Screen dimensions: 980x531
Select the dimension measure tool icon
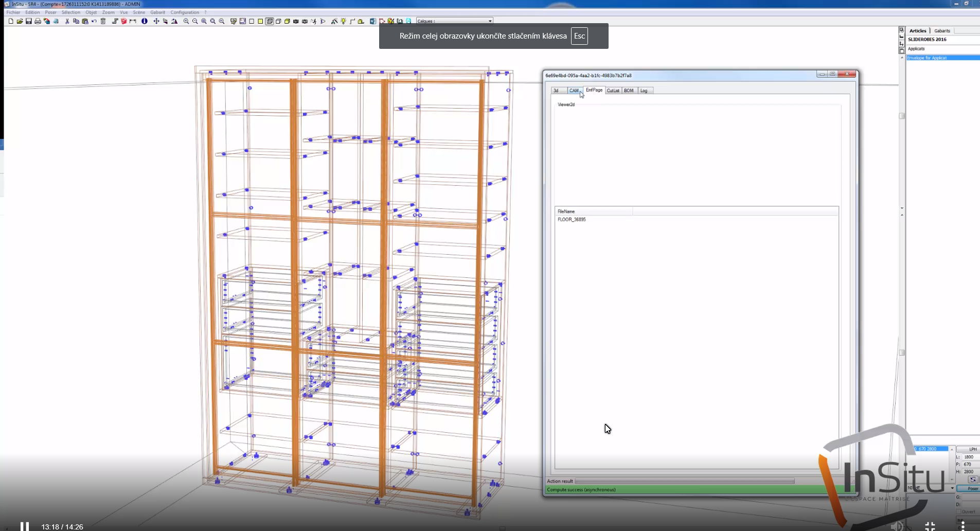(x=133, y=21)
